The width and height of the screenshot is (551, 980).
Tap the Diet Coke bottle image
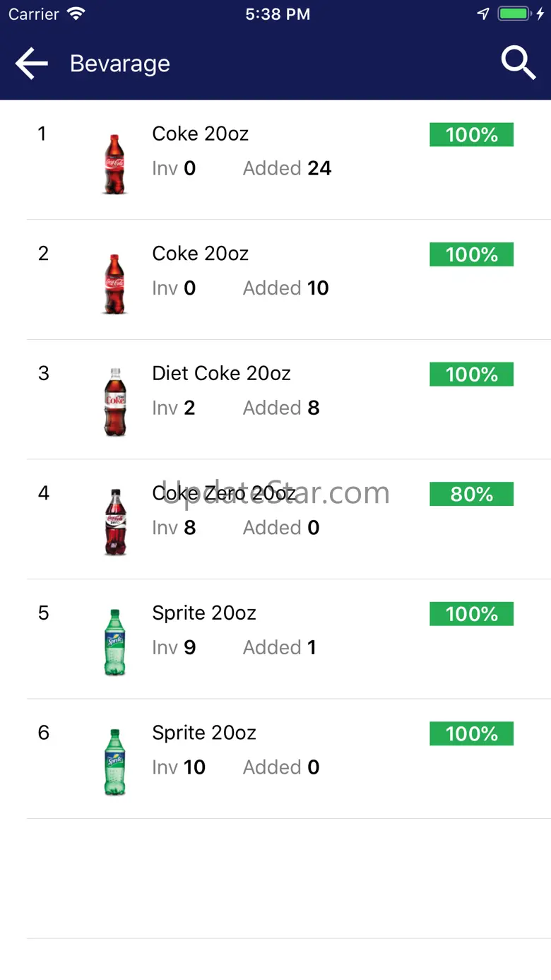(114, 403)
